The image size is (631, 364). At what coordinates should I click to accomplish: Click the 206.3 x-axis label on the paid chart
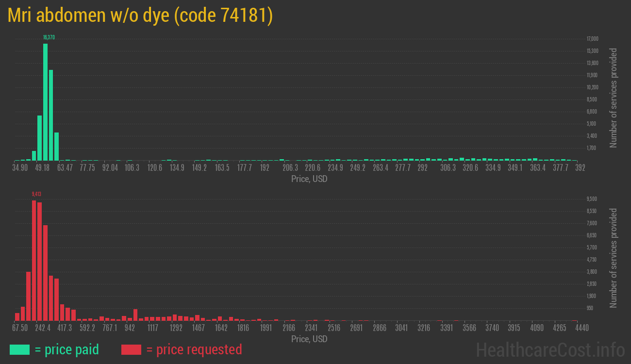[x=290, y=168]
